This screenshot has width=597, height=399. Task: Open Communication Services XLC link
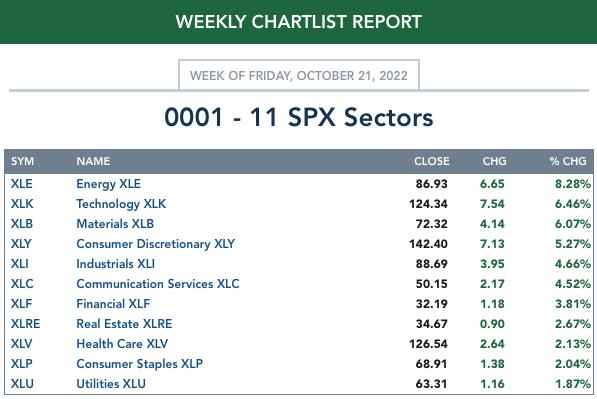pos(158,284)
